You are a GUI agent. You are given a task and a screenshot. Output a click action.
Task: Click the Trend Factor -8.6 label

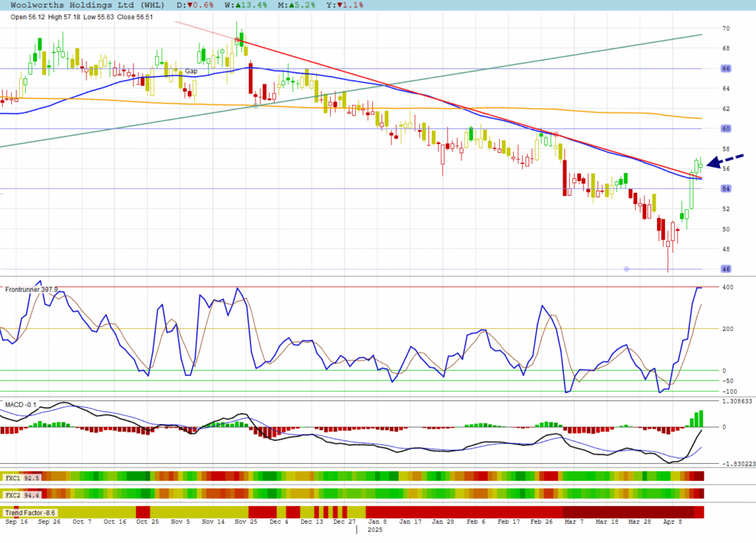point(30,513)
